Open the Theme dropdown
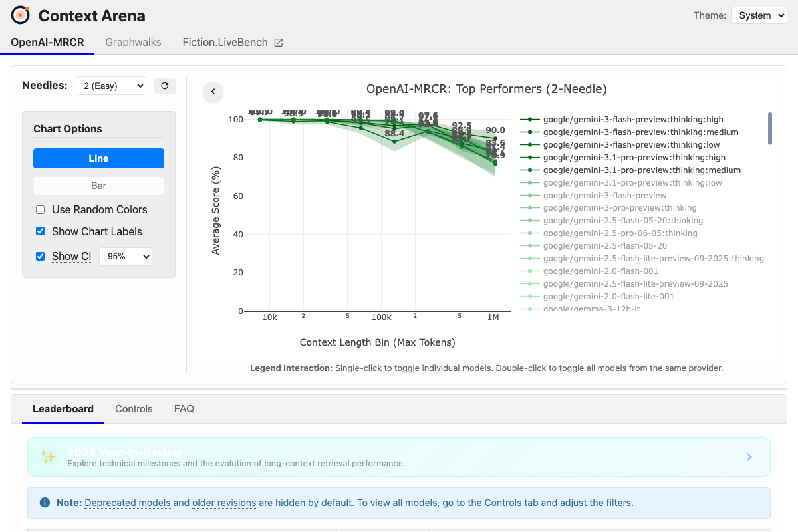Image resolution: width=798 pixels, height=532 pixels. (759, 15)
